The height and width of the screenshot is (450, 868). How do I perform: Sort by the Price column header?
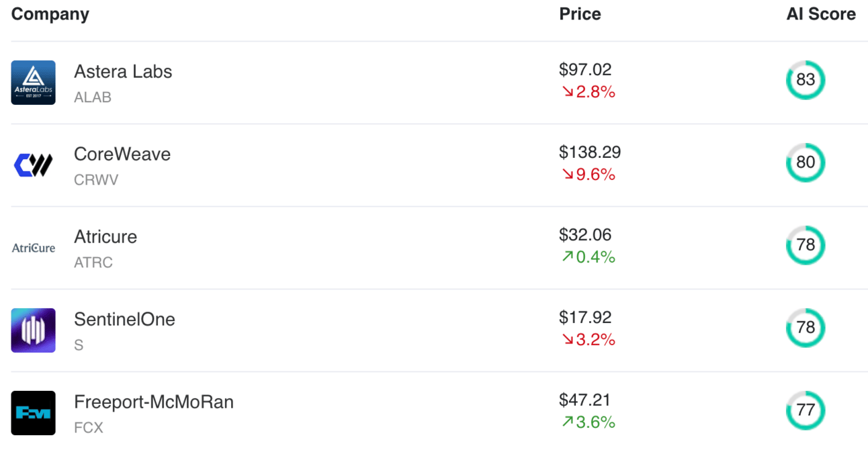[580, 14]
